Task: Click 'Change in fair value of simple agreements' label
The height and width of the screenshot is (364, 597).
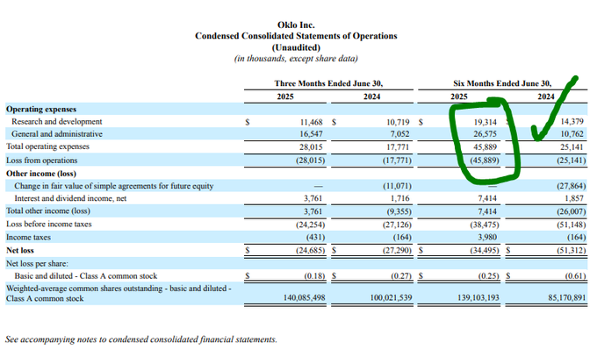Action: [114, 186]
